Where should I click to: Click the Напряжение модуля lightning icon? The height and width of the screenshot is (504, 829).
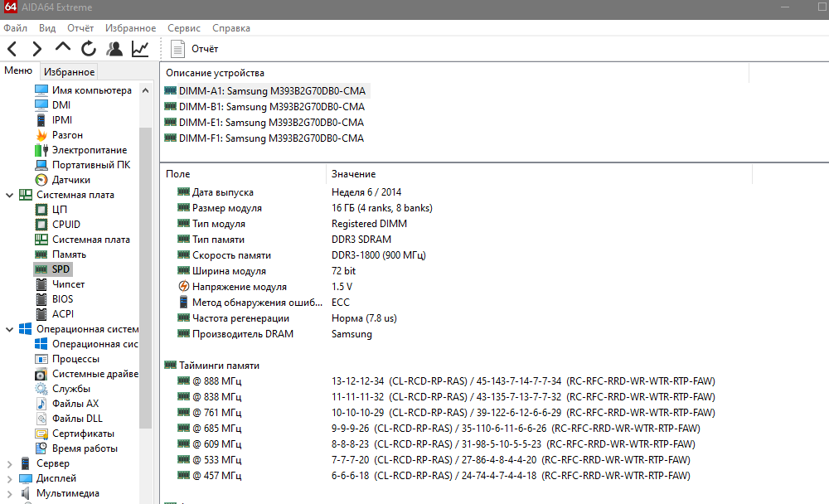183,287
